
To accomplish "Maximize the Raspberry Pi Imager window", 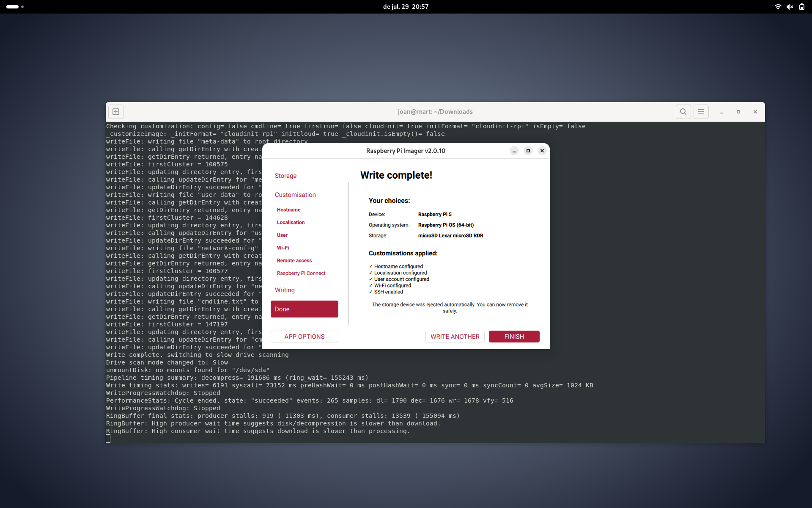I will click(x=528, y=151).
